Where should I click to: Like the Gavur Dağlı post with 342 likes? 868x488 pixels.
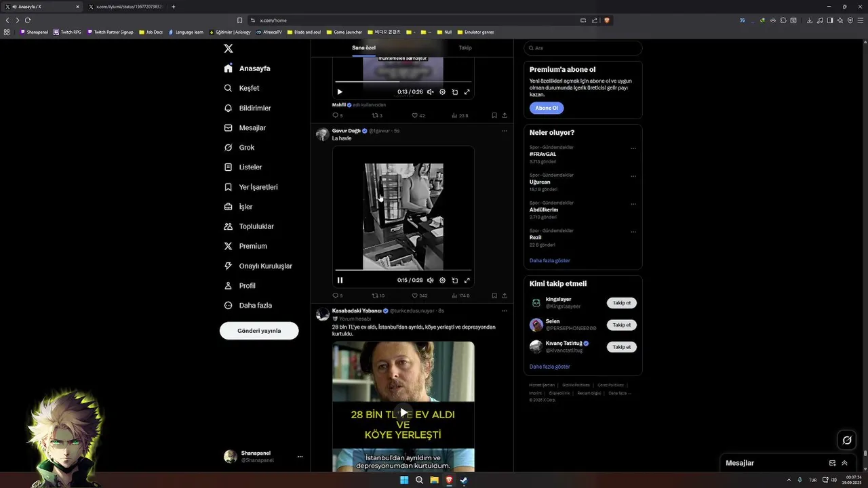[x=420, y=296]
